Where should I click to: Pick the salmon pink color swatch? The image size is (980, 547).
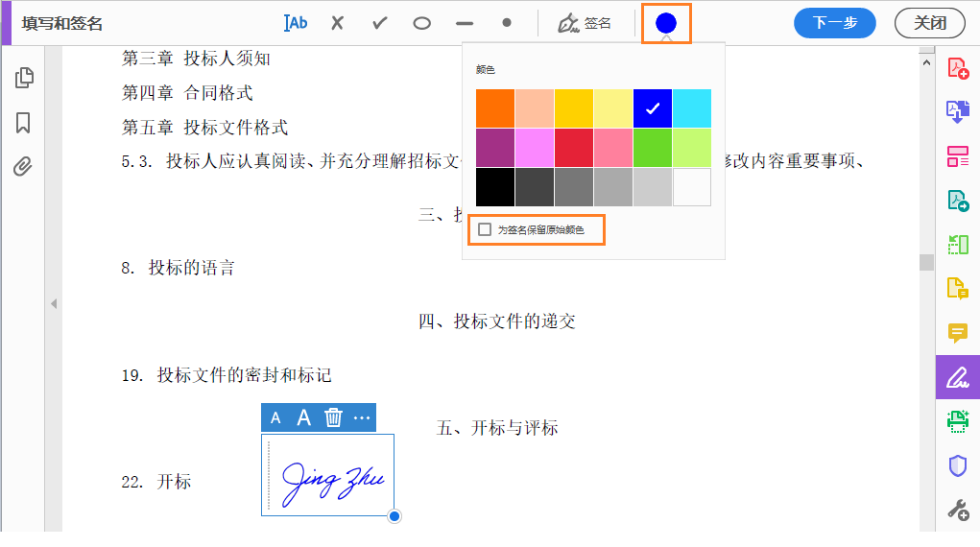pos(613,148)
